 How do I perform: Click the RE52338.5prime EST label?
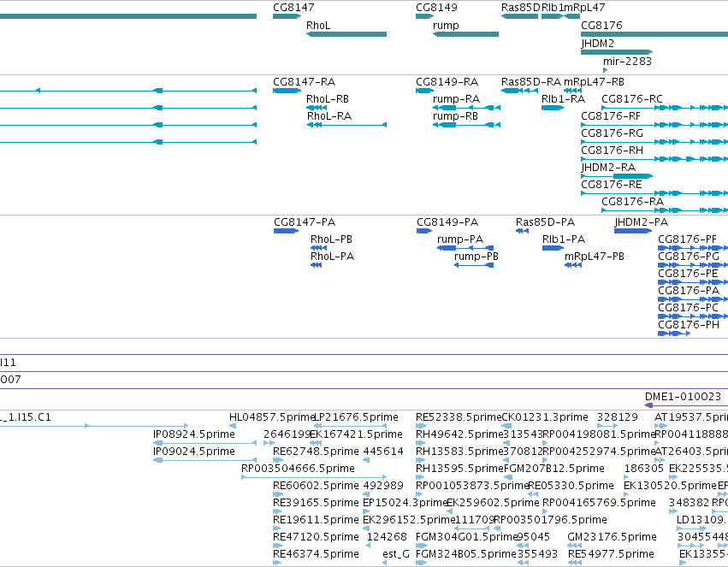pyautogui.click(x=459, y=417)
